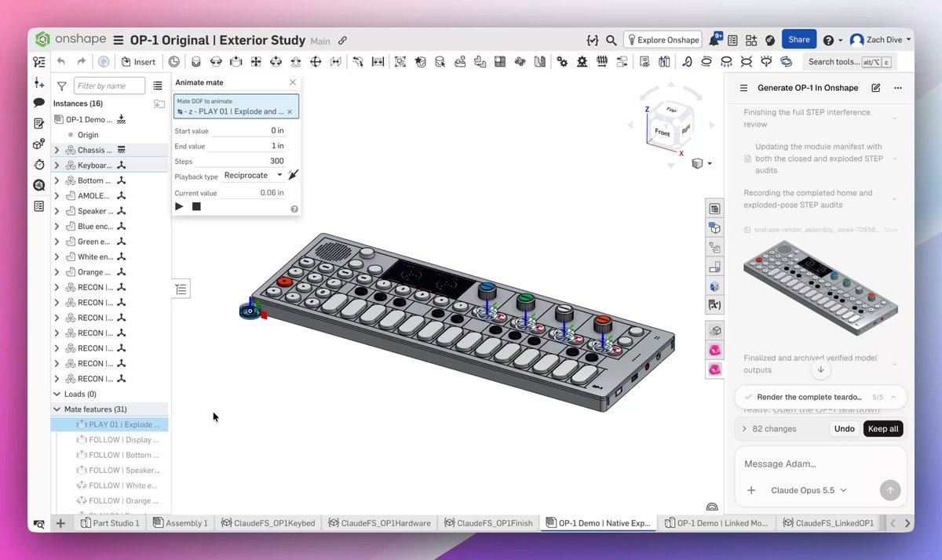Expand the 82 changes list
This screenshot has height=560, width=942.
pos(744,429)
